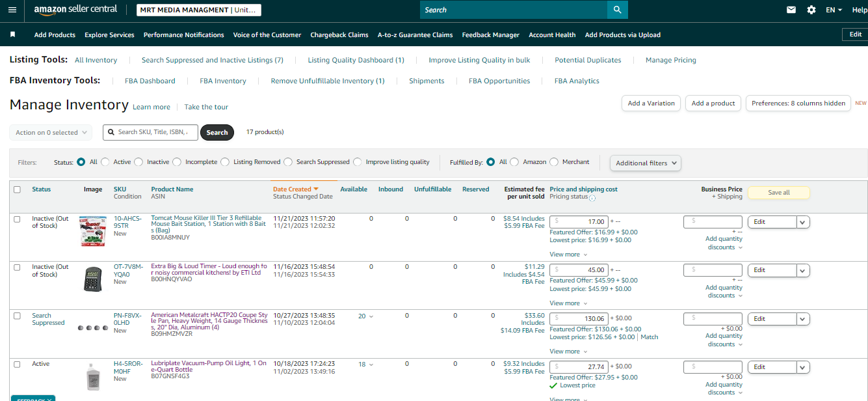Sort by the Date Created column
The height and width of the screenshot is (401, 868).
point(296,189)
